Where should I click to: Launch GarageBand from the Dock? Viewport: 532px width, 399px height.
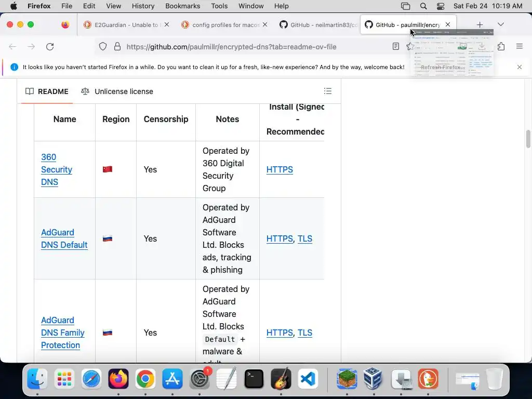281,379
